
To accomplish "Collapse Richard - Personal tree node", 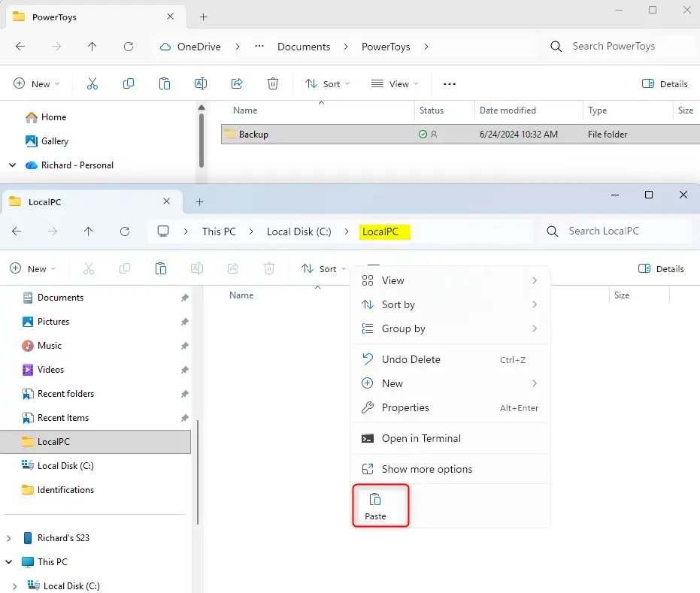I will tap(13, 165).
